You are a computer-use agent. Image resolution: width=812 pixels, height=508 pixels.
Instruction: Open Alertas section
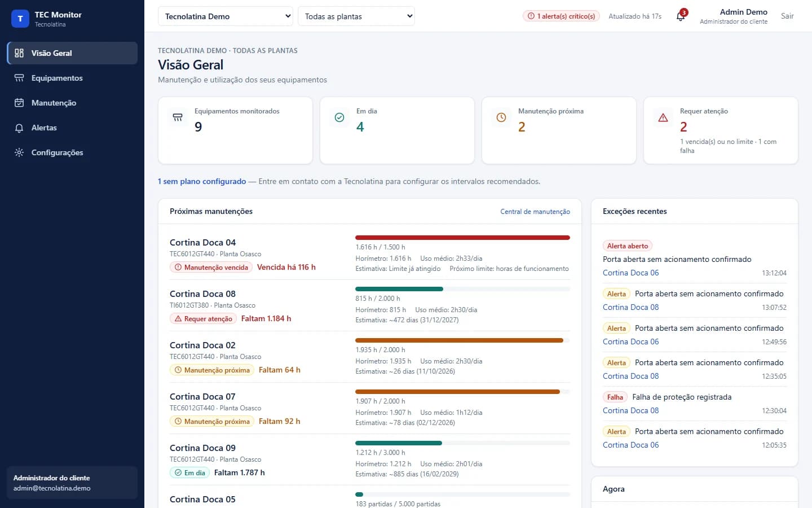coord(72,128)
